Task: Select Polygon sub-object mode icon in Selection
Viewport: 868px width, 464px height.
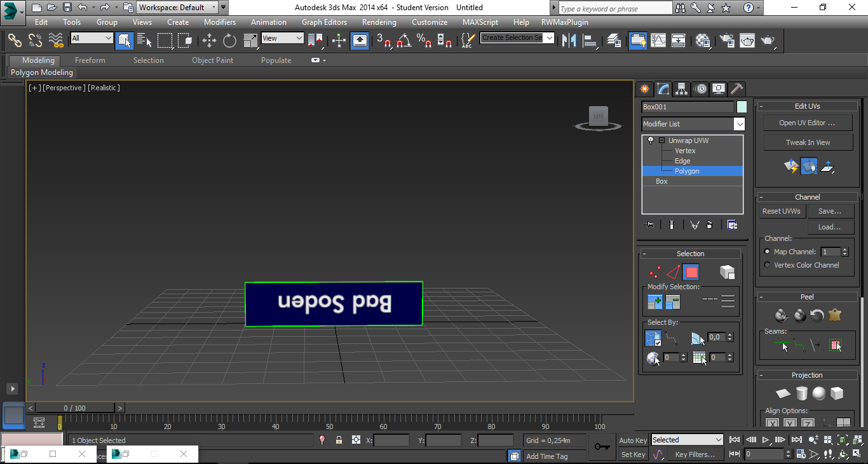Action: coord(691,273)
